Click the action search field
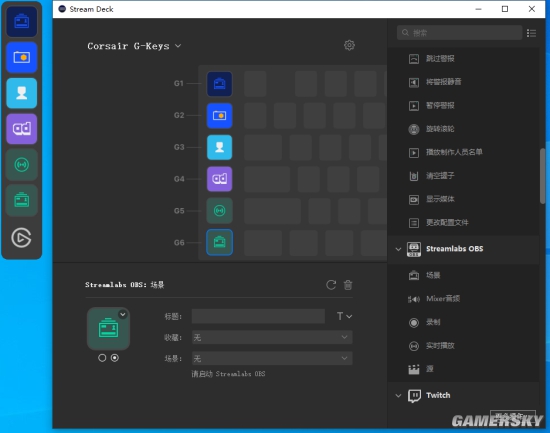The image size is (550, 433). [x=460, y=33]
